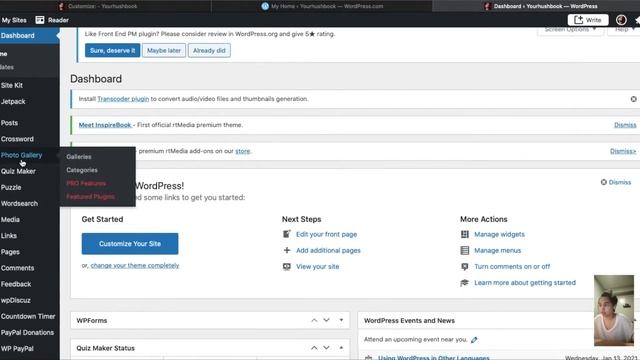The image size is (640, 360).
Task: Select Dashboard in sidebar menu
Action: pos(29,36)
